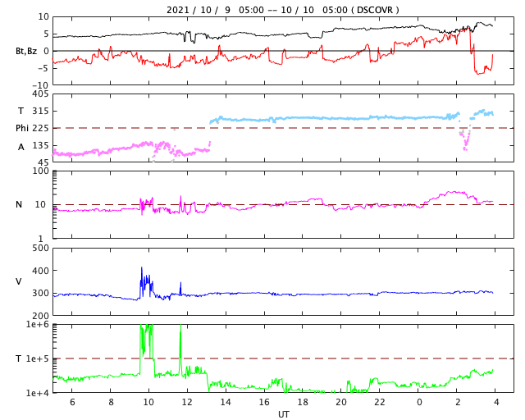
Task: Click the 315 y-axis tick value
Action: pos(40,111)
